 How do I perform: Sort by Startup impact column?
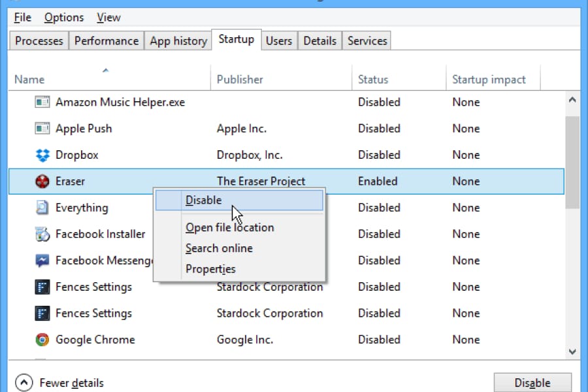pyautogui.click(x=489, y=80)
